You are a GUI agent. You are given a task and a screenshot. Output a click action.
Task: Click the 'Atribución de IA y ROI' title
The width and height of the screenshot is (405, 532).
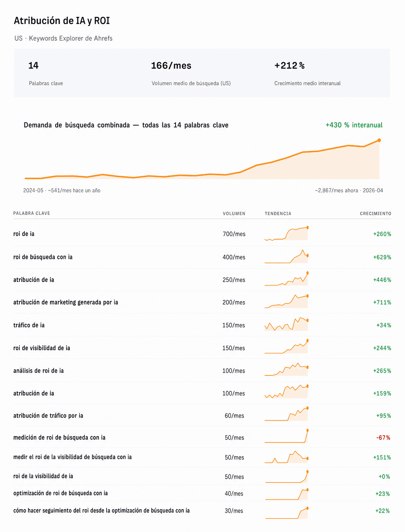point(62,21)
